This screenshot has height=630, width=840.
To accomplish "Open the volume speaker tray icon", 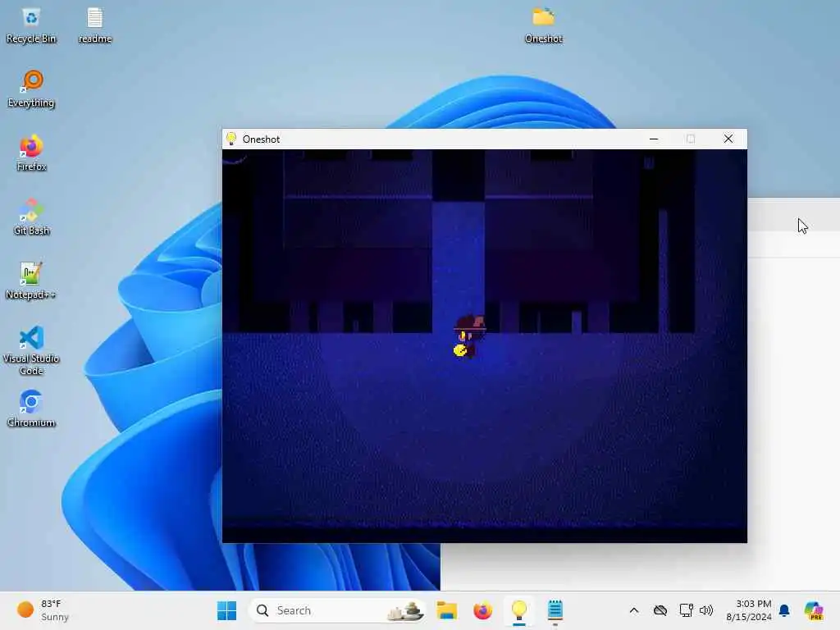I will 706,610.
